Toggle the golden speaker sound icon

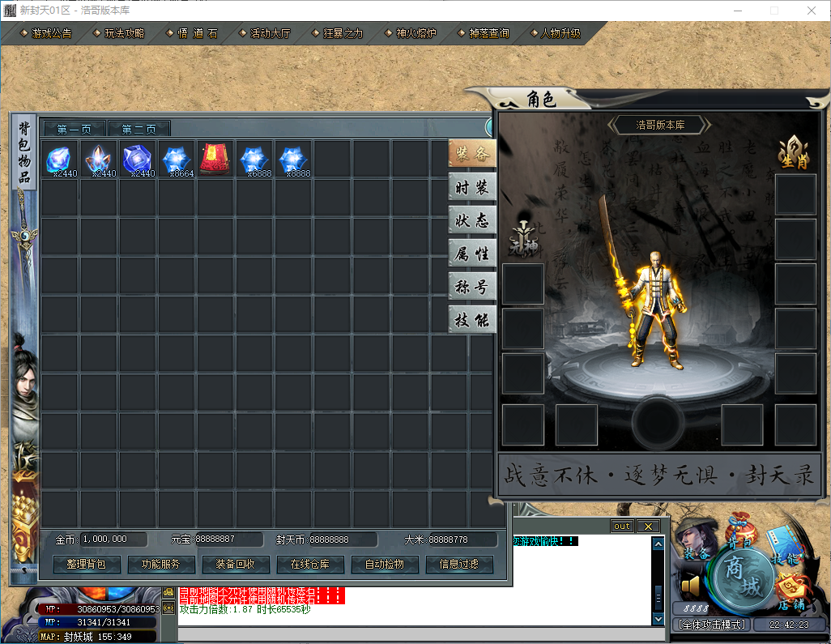click(692, 586)
